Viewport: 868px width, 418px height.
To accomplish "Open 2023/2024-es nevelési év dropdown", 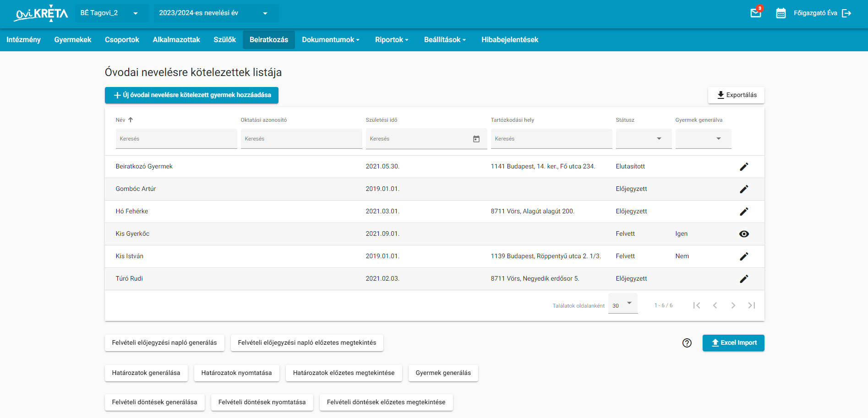I will (216, 13).
